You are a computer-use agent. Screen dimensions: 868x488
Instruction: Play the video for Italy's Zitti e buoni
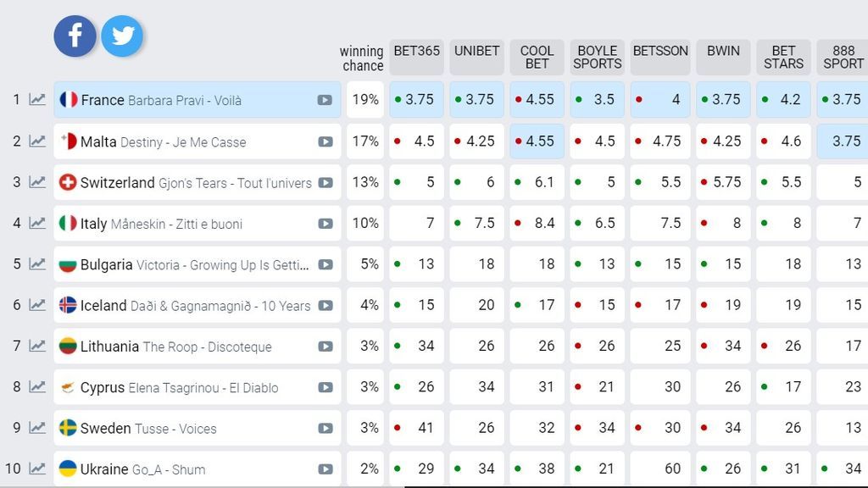tap(325, 224)
